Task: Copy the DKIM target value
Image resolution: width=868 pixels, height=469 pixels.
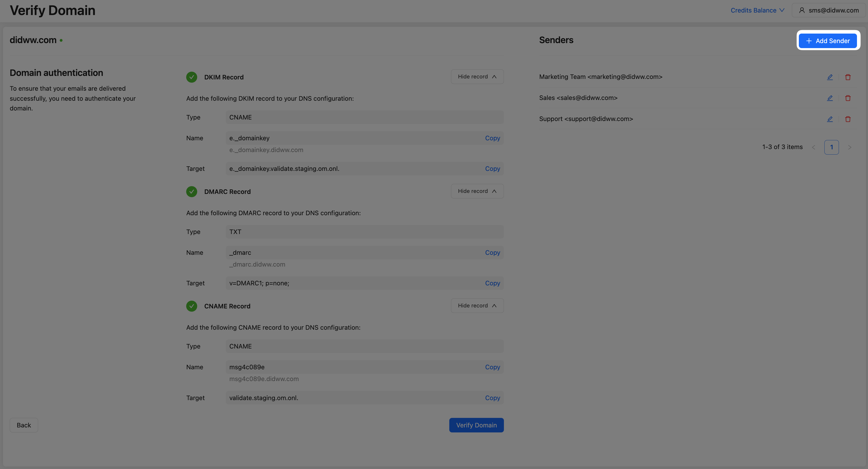Action: point(492,168)
